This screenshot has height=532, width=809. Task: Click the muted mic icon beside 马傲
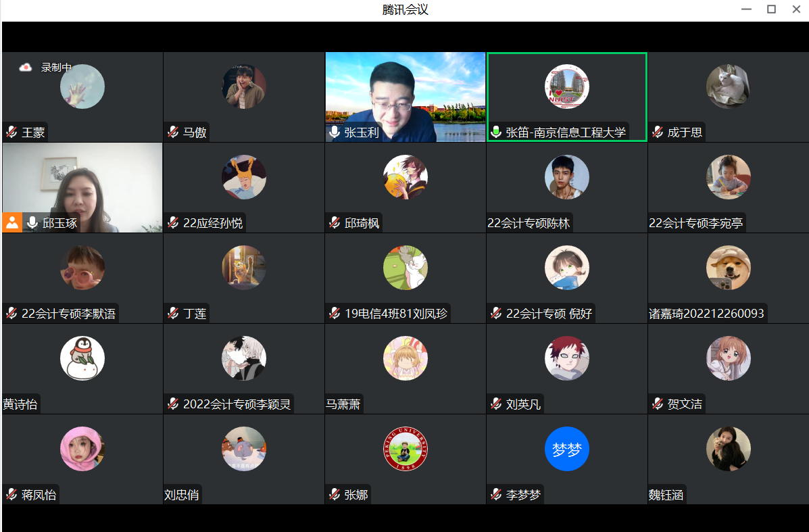tap(173, 132)
